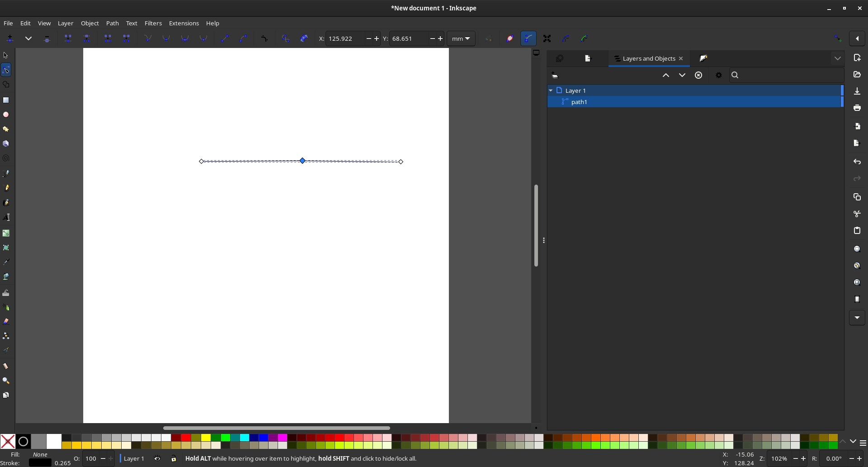The width and height of the screenshot is (868, 467).
Task: Select the Pages tool
Action: click(6, 395)
